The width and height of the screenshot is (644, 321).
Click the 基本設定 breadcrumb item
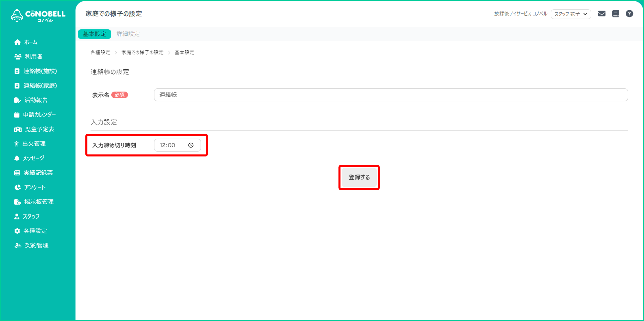pyautogui.click(x=184, y=52)
